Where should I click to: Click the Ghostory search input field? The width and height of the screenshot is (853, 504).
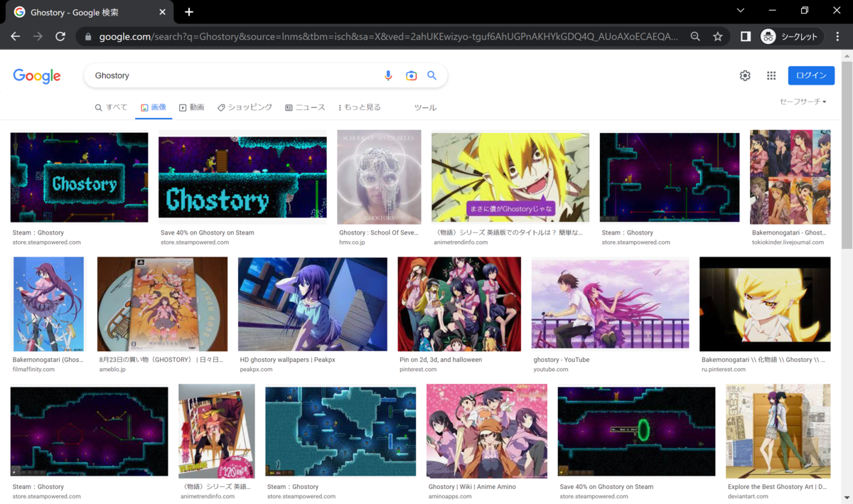click(235, 75)
